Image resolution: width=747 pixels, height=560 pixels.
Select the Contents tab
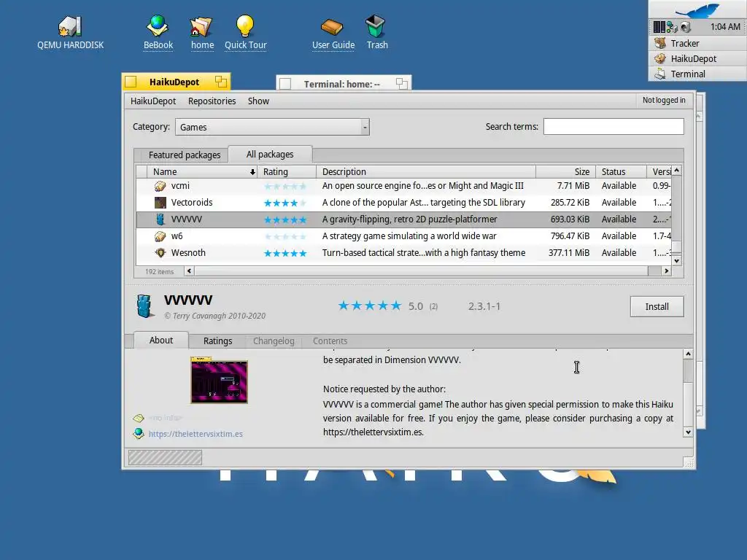point(330,341)
